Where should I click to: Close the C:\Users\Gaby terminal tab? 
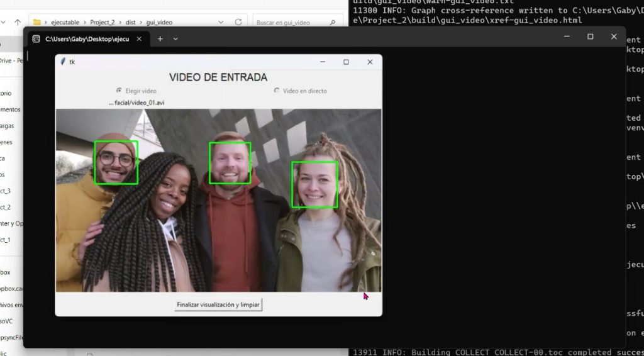(x=139, y=38)
